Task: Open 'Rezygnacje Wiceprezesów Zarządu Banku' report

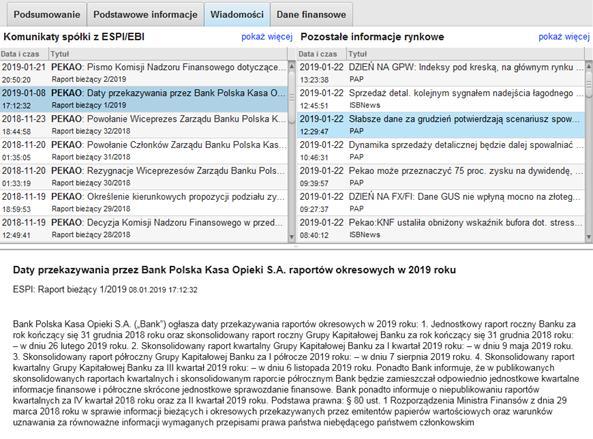Action: pos(144,177)
